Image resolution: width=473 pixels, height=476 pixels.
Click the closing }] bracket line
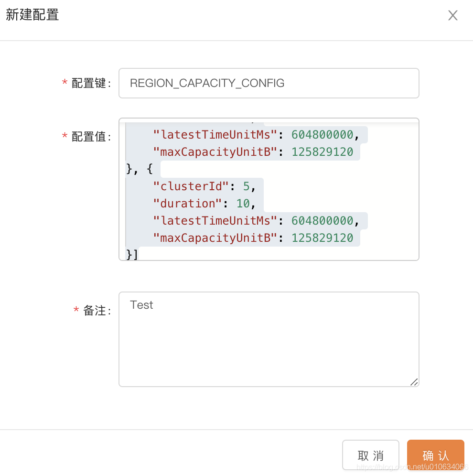pyautogui.click(x=132, y=254)
